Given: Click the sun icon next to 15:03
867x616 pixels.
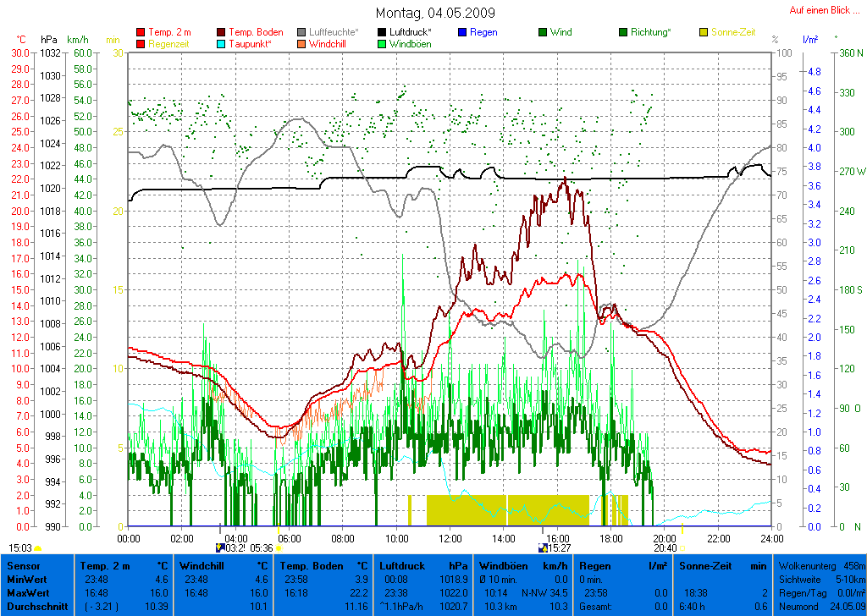Looking at the screenshot, I should coord(37,548).
